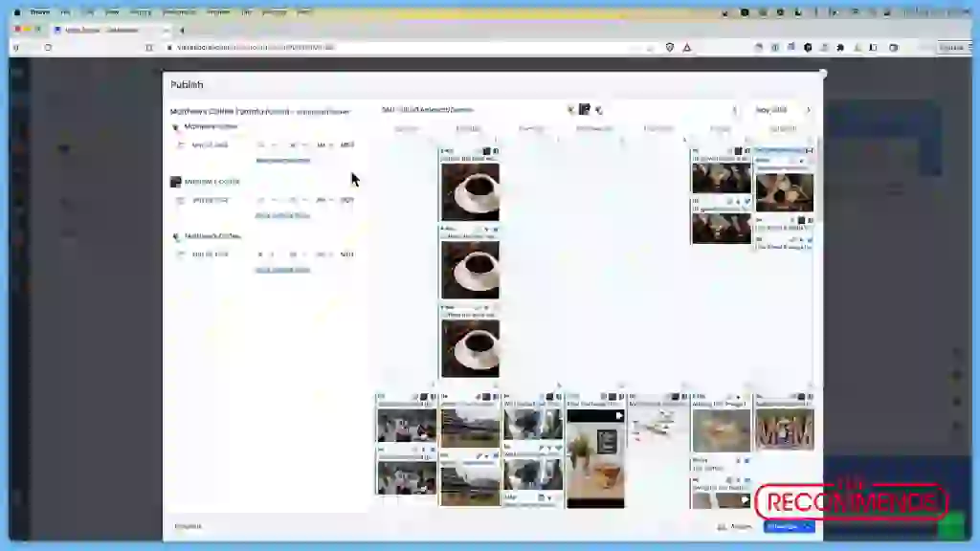Focus the browser address bar
The width and height of the screenshot is (980, 551).
pyautogui.click(x=400, y=48)
